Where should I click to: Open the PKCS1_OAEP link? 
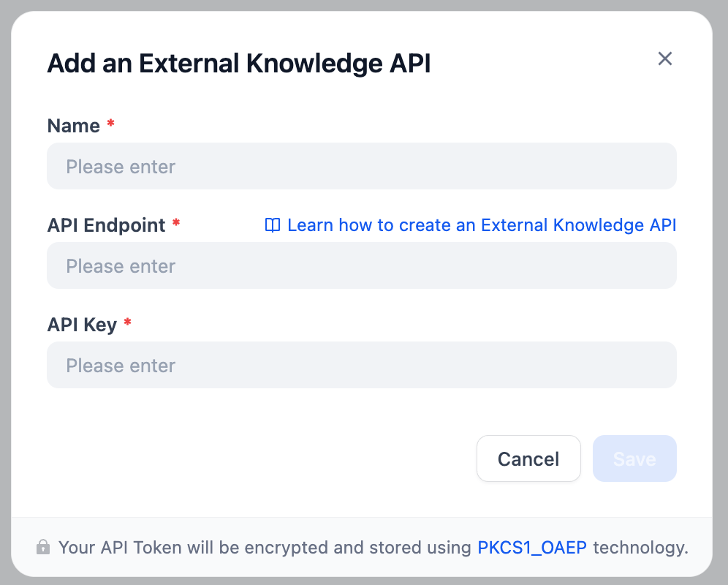coord(531,547)
